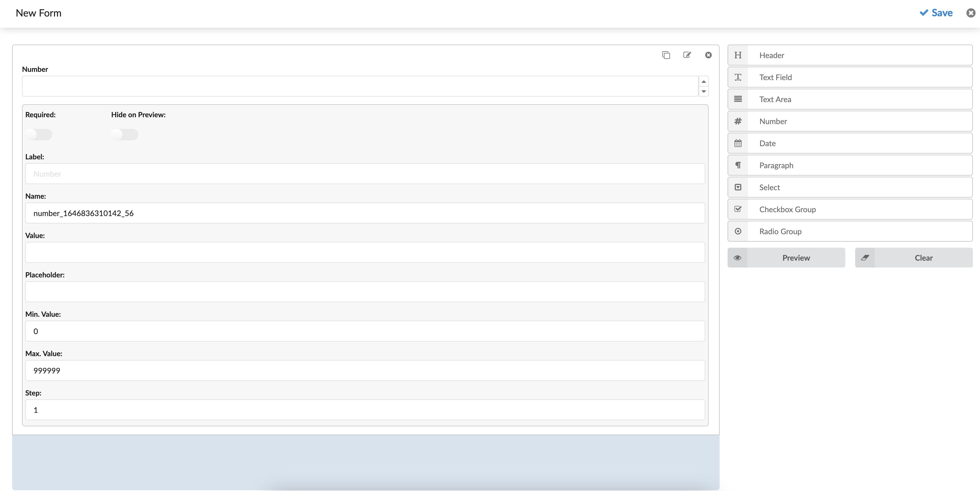
Task: Click the Min. Value input field
Action: [365, 331]
